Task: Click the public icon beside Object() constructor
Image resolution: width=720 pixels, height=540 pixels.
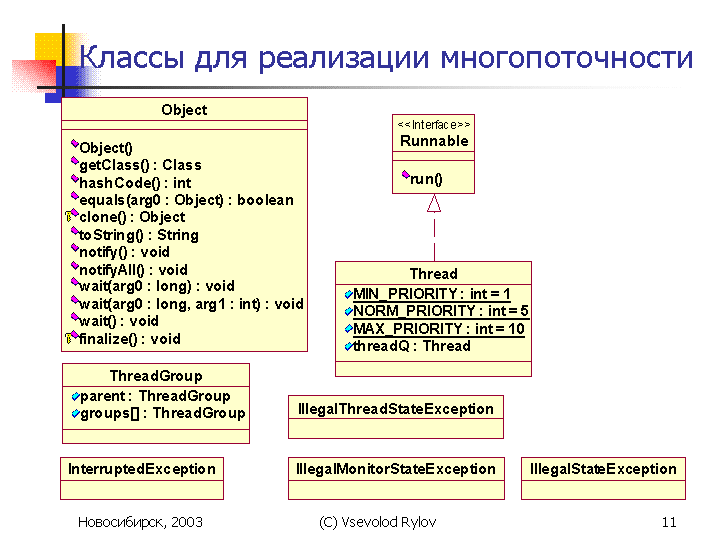Action: click(x=75, y=144)
